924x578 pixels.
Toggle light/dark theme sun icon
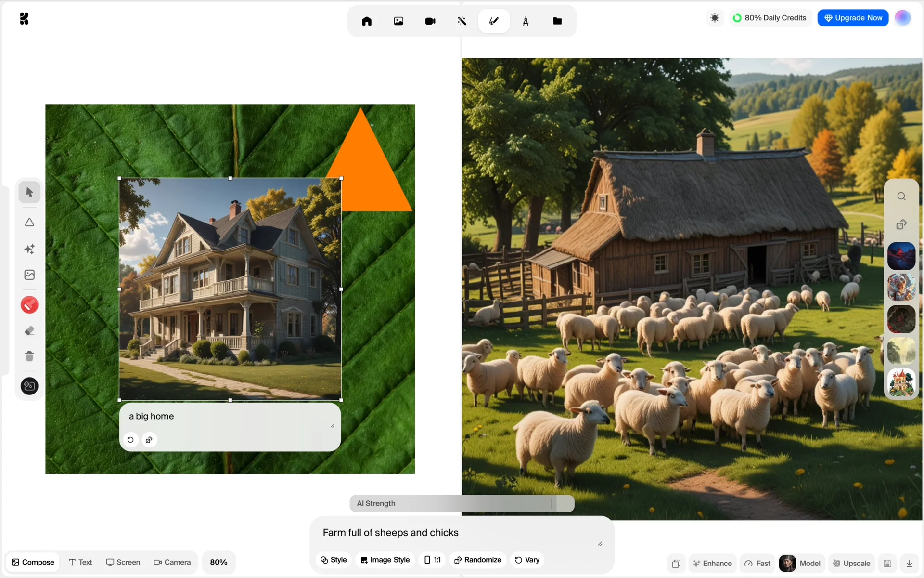(715, 18)
